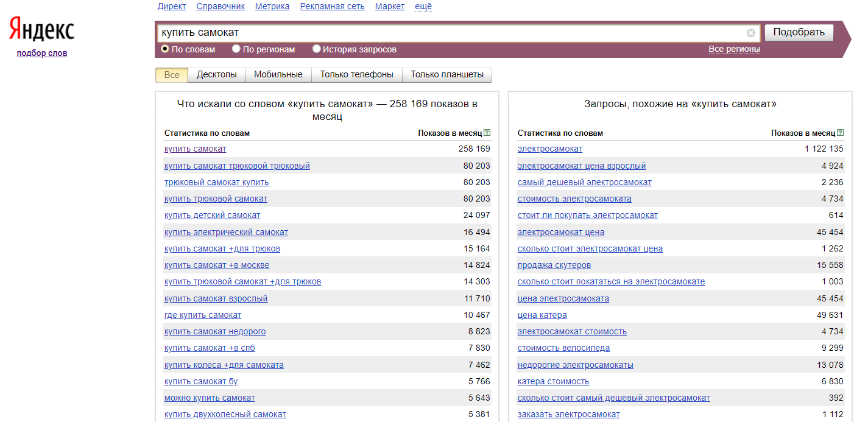
Task: Open 'стоимость электросамоката' query
Action: point(574,199)
